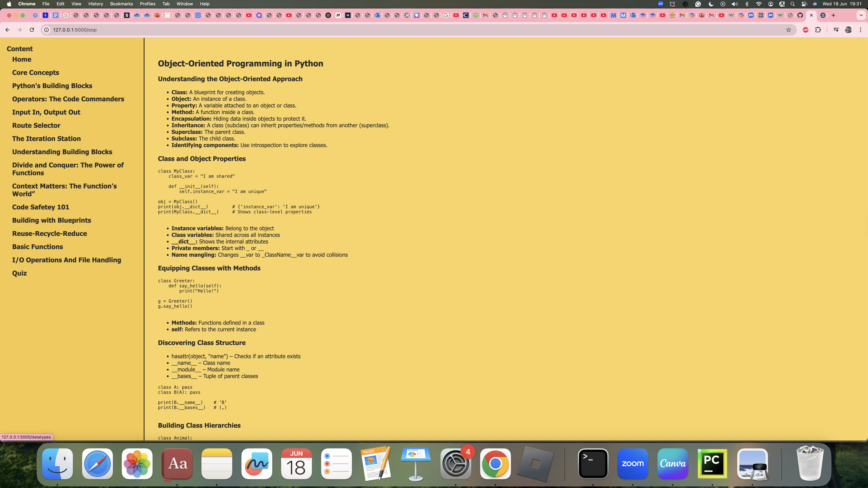
Task: Open the Extensions puzzle icon
Action: tap(818, 30)
